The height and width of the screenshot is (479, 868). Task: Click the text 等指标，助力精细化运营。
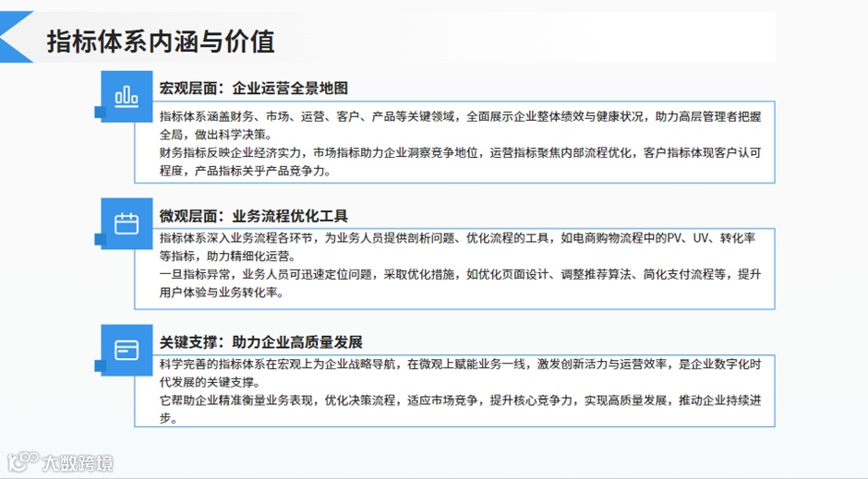(228, 256)
